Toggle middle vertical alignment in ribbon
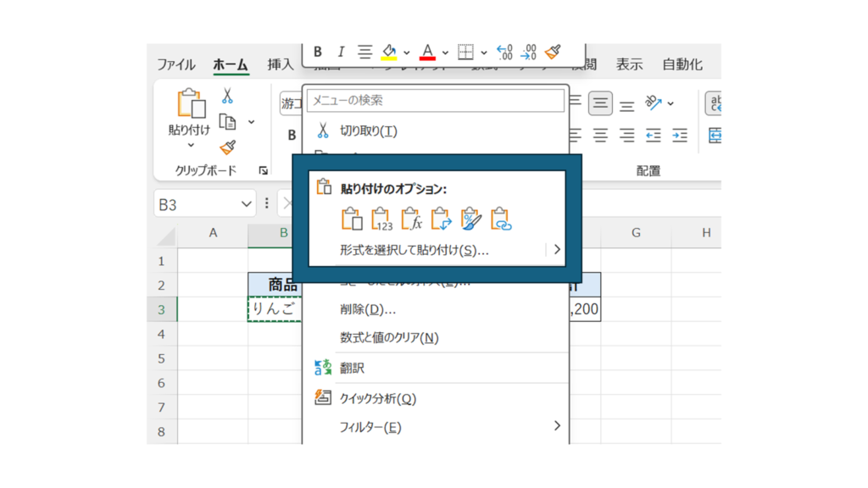 point(600,104)
